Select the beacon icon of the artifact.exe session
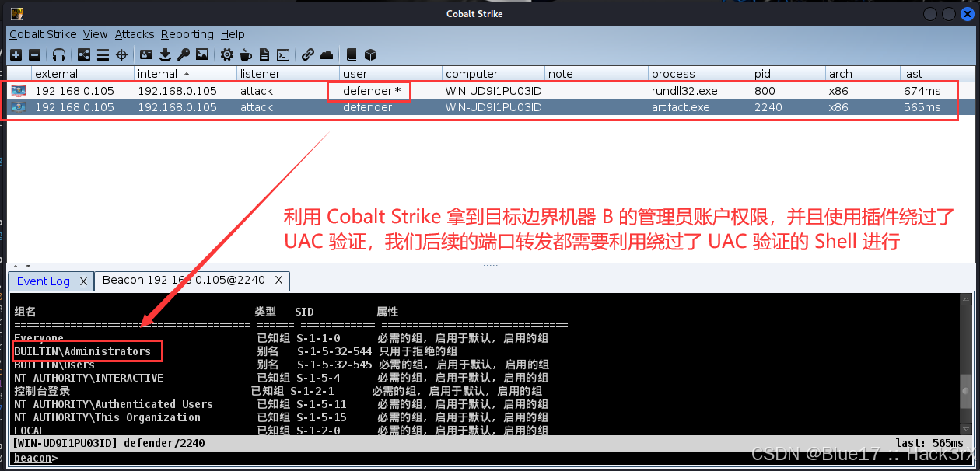980x471 pixels. (19, 107)
